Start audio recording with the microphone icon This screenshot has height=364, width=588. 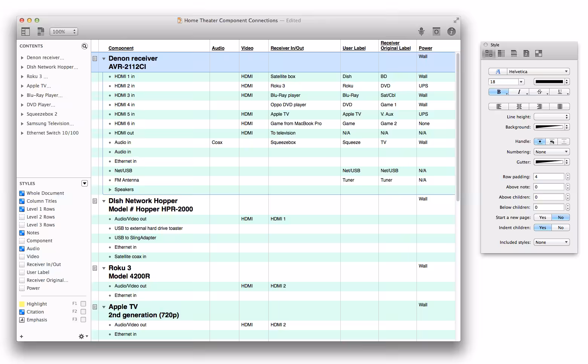pos(421,32)
